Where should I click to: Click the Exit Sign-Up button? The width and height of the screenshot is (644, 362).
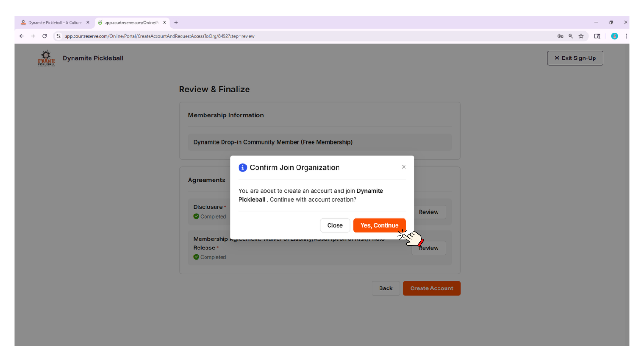coord(575,58)
